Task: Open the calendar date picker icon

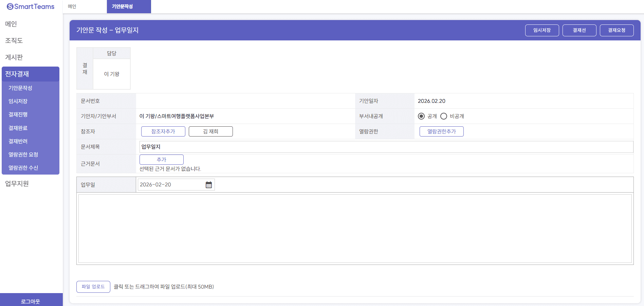Action: point(208,185)
